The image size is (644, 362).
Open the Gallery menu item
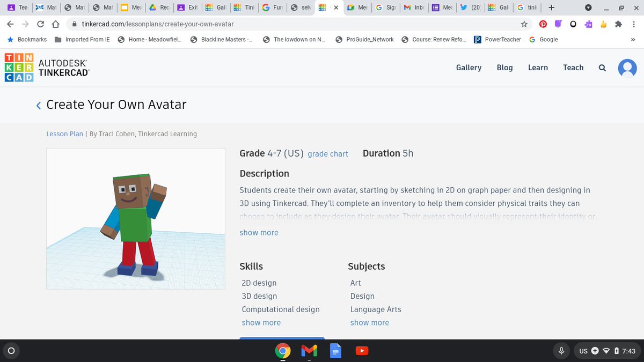(469, 68)
